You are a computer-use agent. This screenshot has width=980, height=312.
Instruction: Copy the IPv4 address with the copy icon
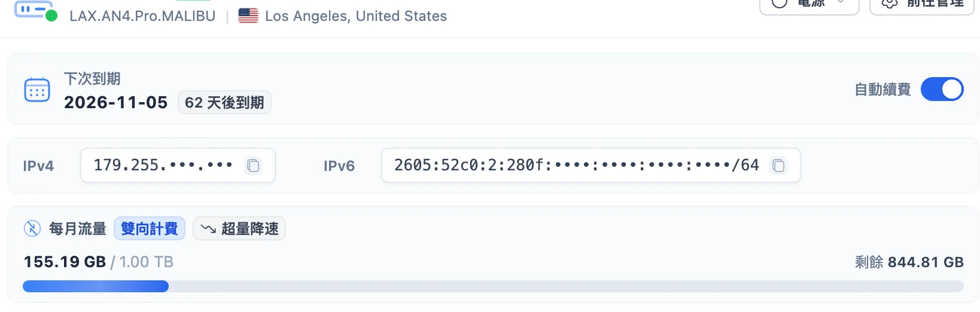253,166
